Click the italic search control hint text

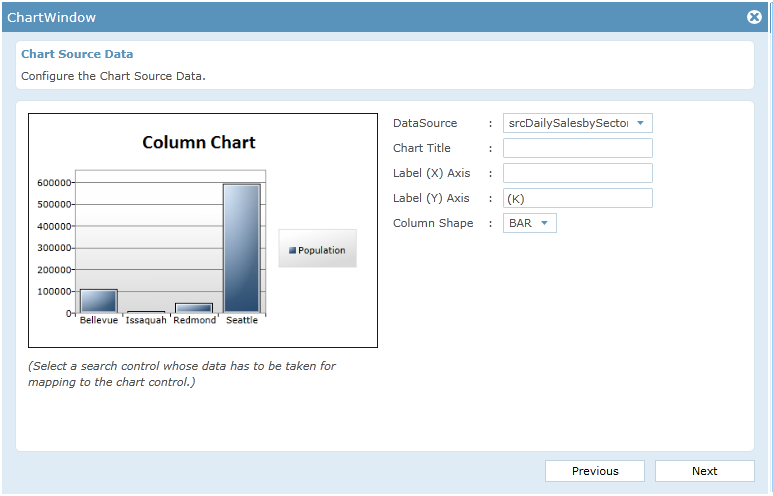(182, 374)
